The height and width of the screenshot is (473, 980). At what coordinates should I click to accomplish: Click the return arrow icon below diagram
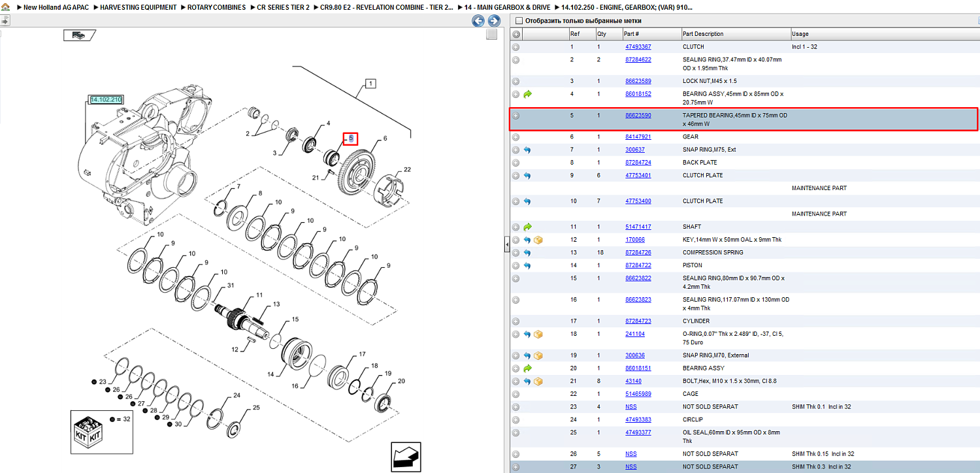tap(406, 456)
